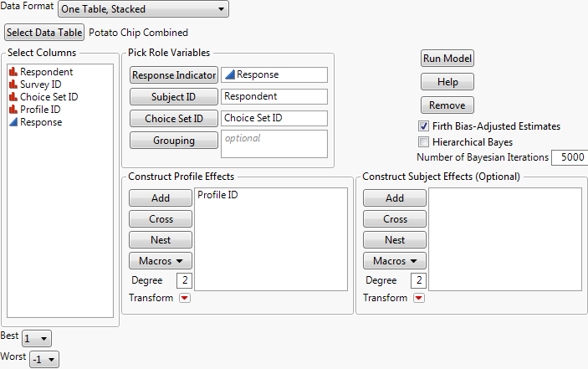Click the red Transform triangle under Profile Effects
The height and width of the screenshot is (369, 588).
pos(185,298)
